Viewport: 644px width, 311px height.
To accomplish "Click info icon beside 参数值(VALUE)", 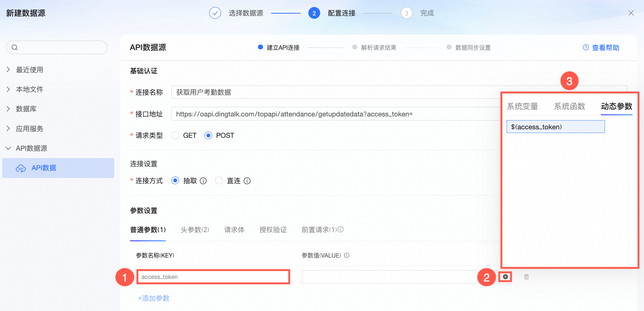I will click(x=347, y=255).
